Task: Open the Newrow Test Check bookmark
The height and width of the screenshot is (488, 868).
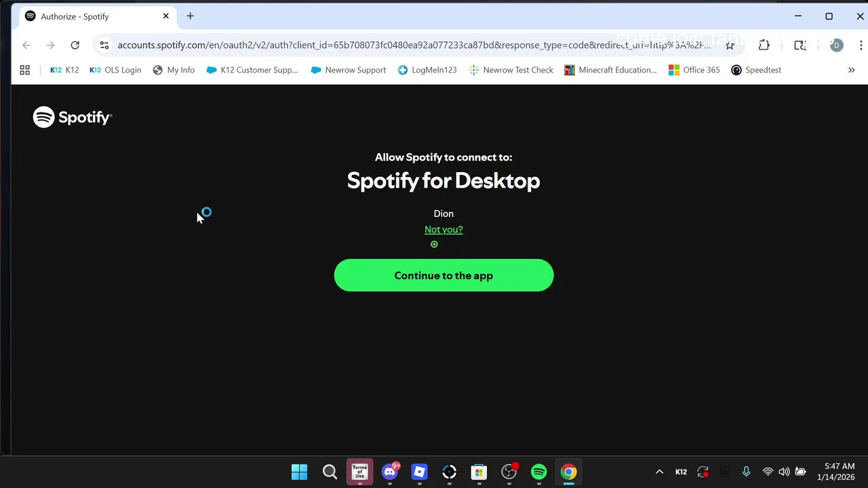Action: tap(511, 70)
